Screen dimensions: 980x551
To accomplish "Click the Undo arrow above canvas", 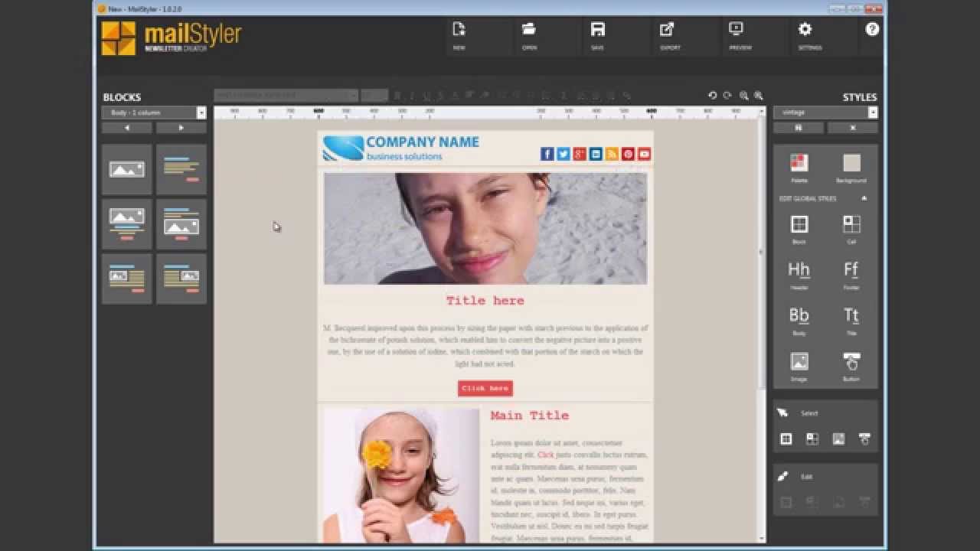I will (x=712, y=96).
